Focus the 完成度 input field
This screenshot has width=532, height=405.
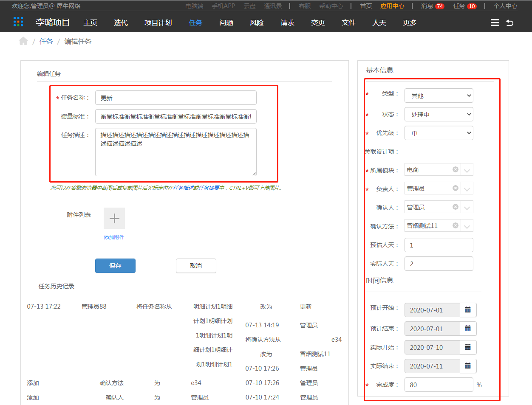coord(439,385)
